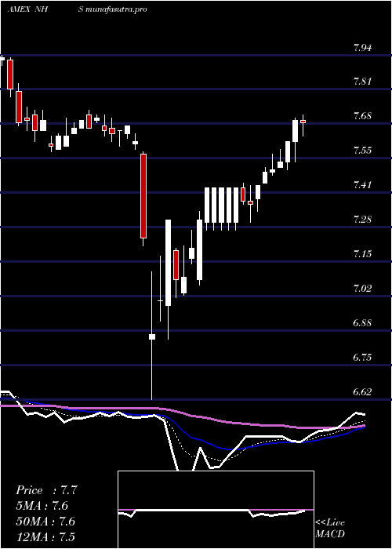Click the 6.75 price axis label
This screenshot has width=392, height=549.
(362, 358)
